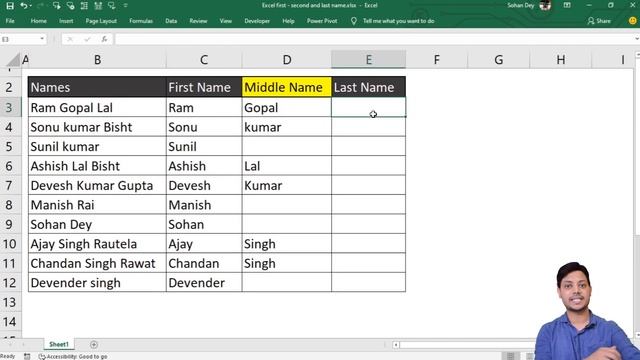Select cell with Devesh Kumar Gupta
The height and width of the screenshot is (360, 640).
(97, 185)
